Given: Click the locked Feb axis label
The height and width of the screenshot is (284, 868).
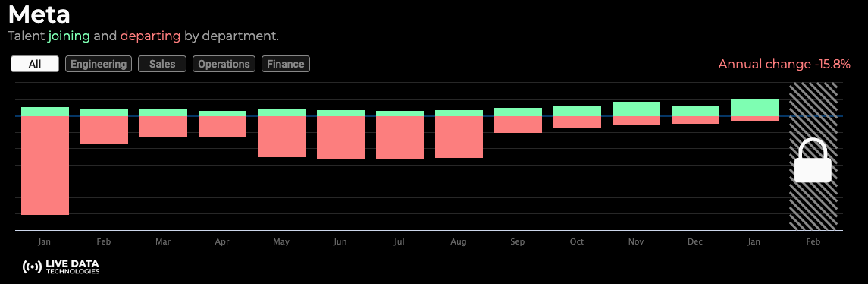Looking at the screenshot, I should tap(813, 241).
